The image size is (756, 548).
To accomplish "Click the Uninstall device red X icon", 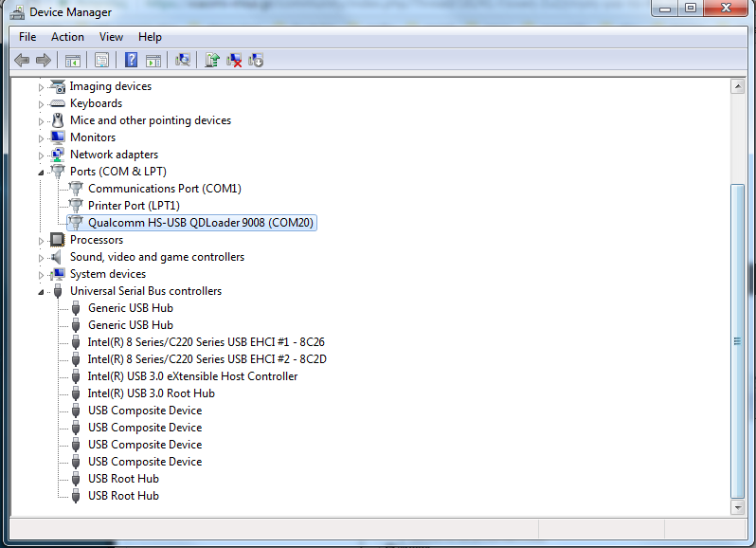I will (x=234, y=60).
